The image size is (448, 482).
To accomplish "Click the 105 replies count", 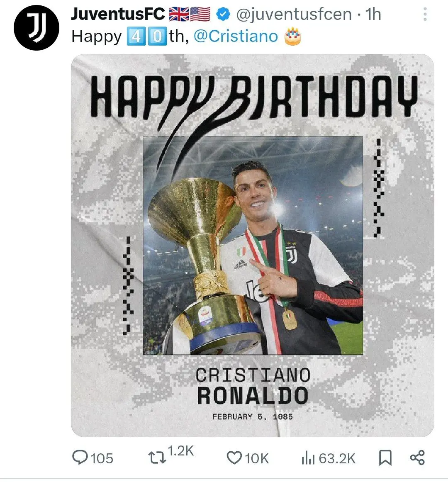I will [102, 458].
